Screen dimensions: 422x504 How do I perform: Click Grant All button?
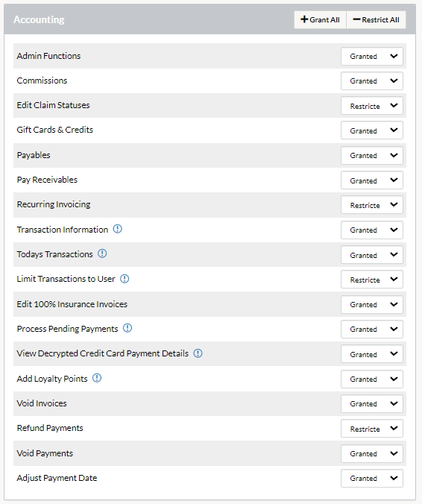click(x=320, y=20)
